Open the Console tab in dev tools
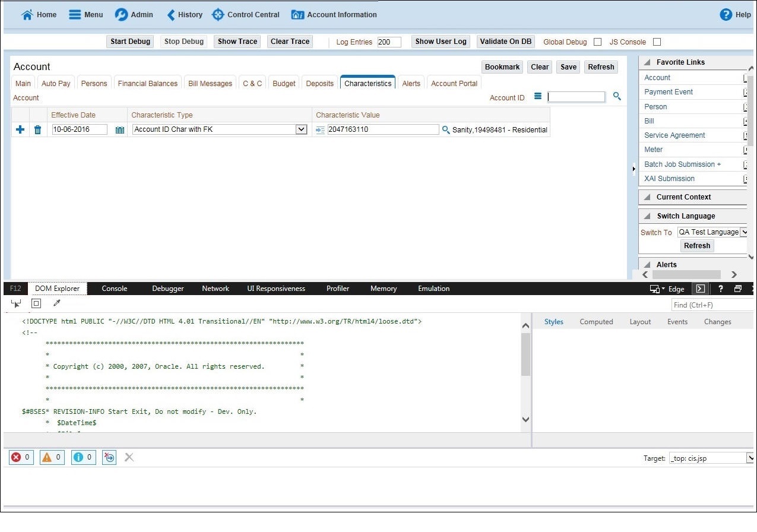This screenshot has height=532, width=757. (x=114, y=289)
